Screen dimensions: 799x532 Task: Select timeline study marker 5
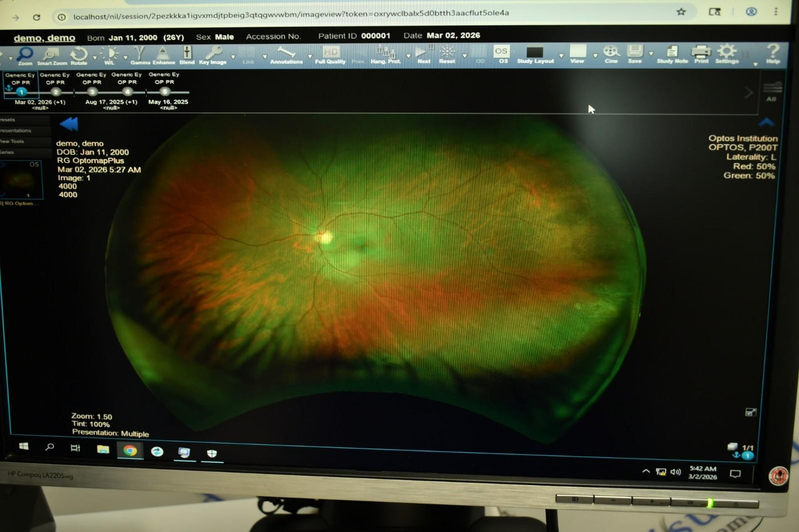coord(165,92)
